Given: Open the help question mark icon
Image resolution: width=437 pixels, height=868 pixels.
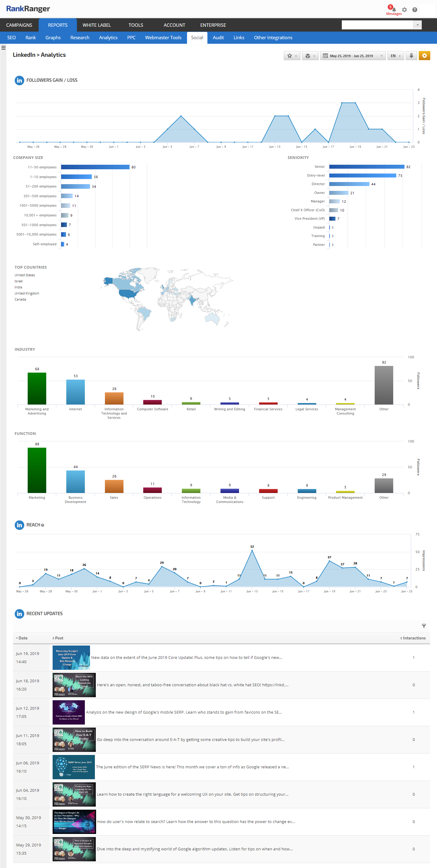Looking at the screenshot, I should point(415,10).
